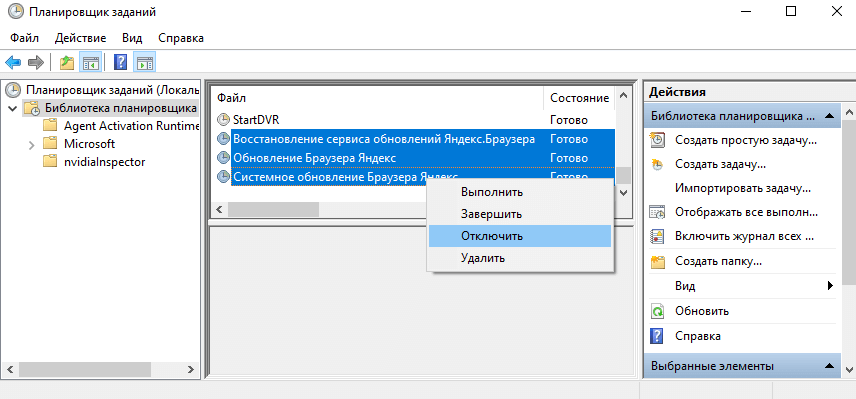This screenshot has width=856, height=399.
Task: Expand the Microsoft folder node
Action: tap(31, 145)
